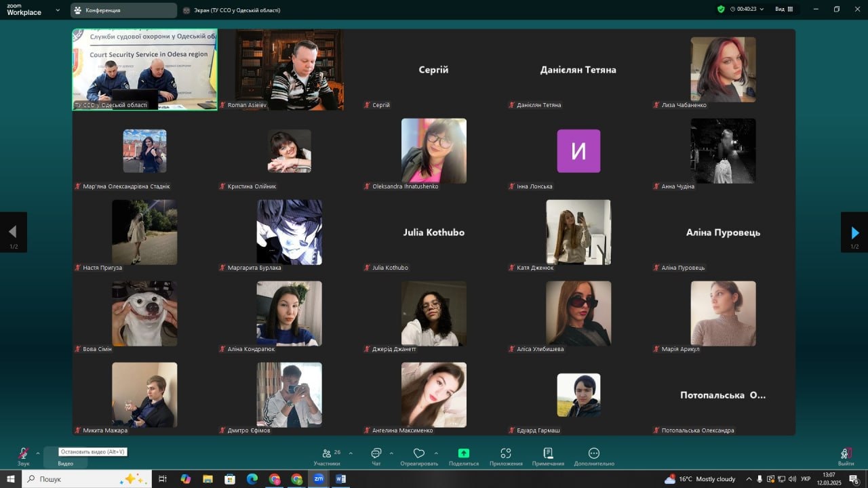
Task: Open the Чат panel
Action: pyautogui.click(x=376, y=453)
